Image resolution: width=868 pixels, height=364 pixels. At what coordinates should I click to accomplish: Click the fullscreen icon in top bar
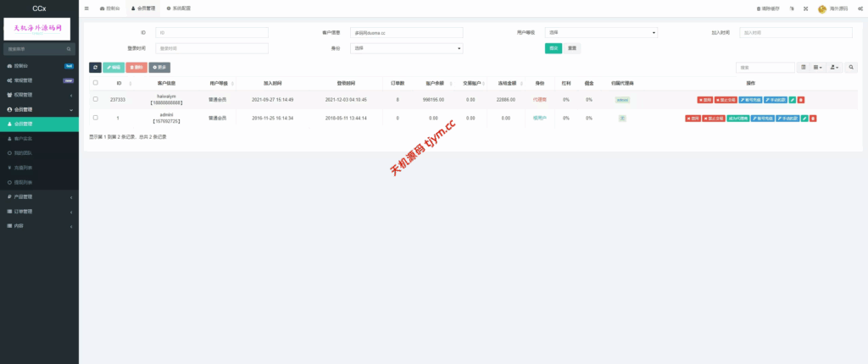(x=805, y=8)
